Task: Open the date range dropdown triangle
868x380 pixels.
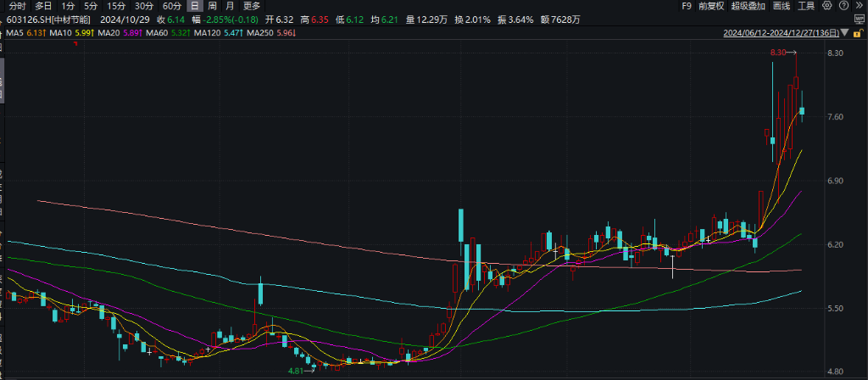Action: coord(844,33)
